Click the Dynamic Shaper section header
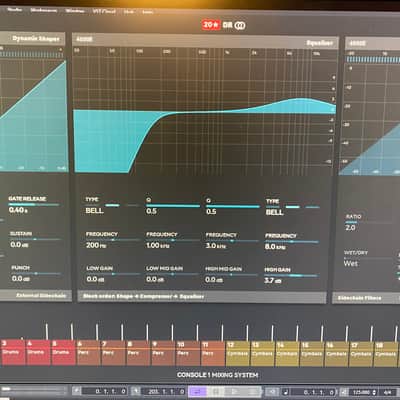400x400 pixels. pyautogui.click(x=36, y=39)
